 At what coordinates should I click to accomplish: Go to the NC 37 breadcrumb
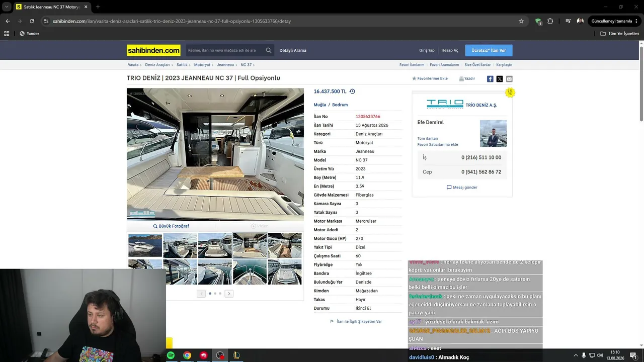click(246, 65)
